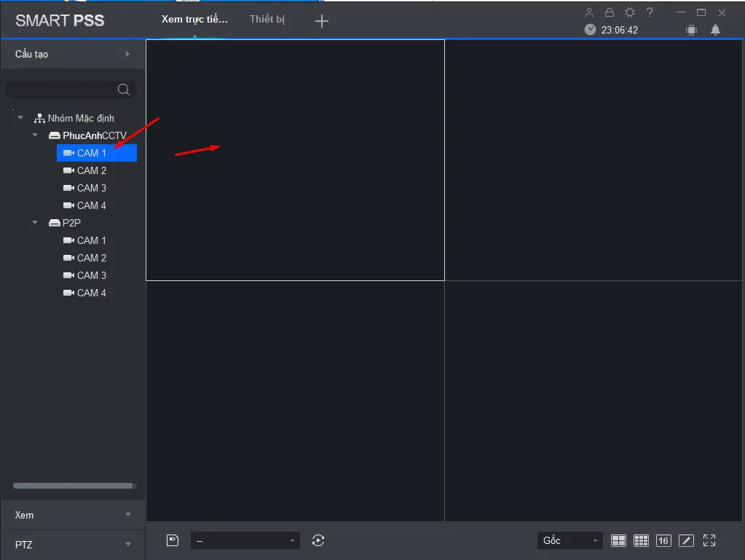Open the custom layout edit icon
This screenshot has width=745, height=560.
click(x=686, y=540)
